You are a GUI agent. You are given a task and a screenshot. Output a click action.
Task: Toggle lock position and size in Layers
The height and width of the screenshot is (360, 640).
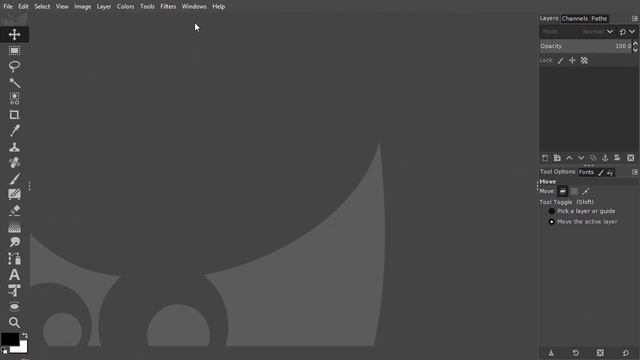click(572, 60)
